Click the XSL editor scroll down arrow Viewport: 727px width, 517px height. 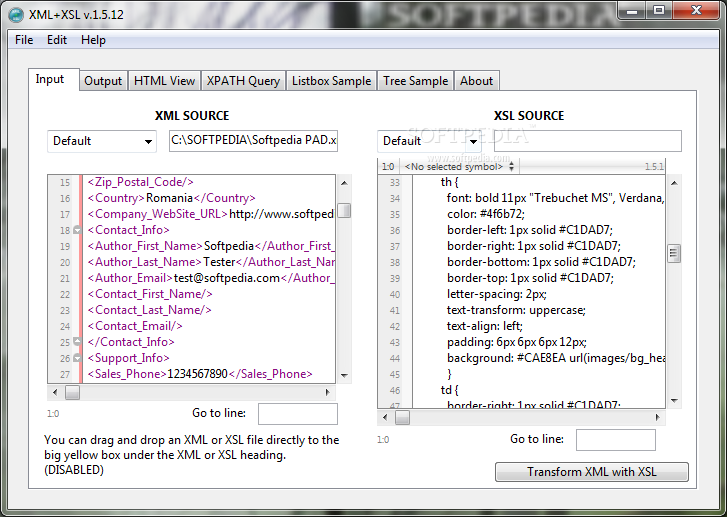(674, 401)
